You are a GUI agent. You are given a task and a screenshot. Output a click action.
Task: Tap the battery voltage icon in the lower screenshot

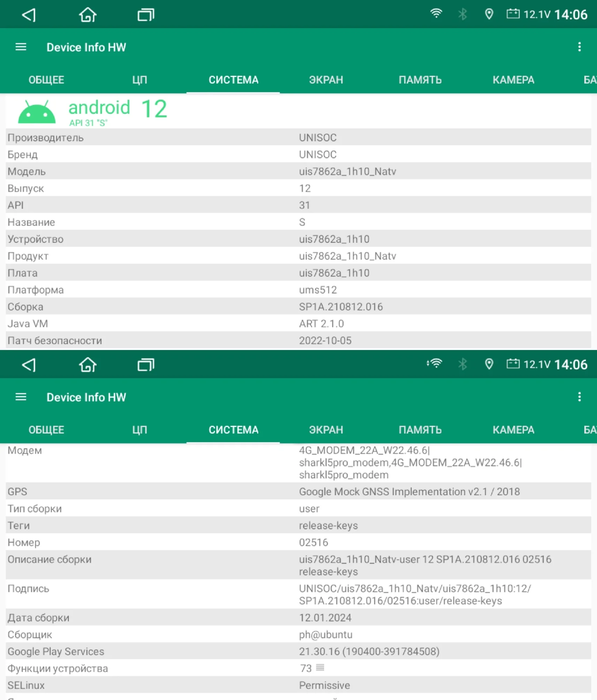pos(513,364)
